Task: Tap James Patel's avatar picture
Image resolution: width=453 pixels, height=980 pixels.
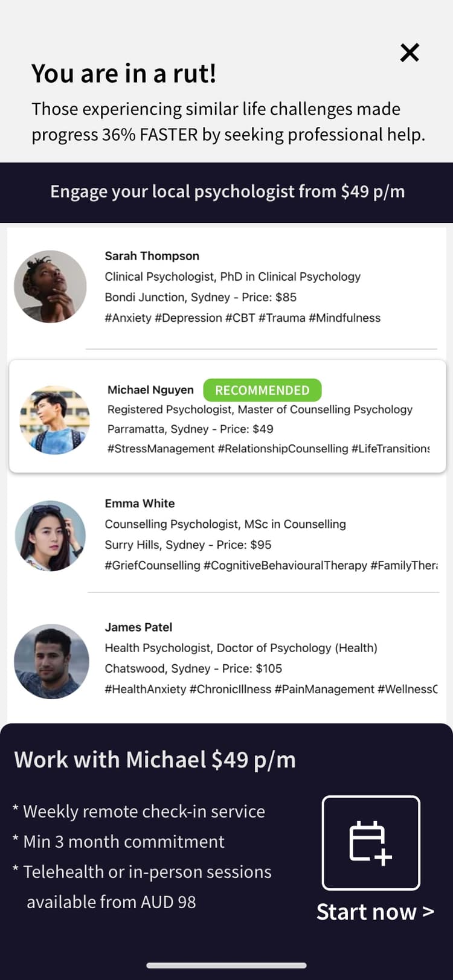Action: pos(51,661)
